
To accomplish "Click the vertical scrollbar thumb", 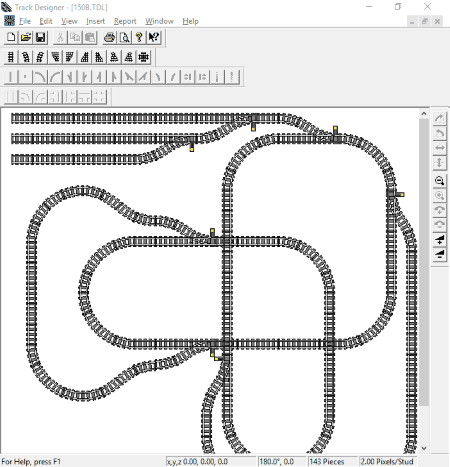I will point(424,262).
